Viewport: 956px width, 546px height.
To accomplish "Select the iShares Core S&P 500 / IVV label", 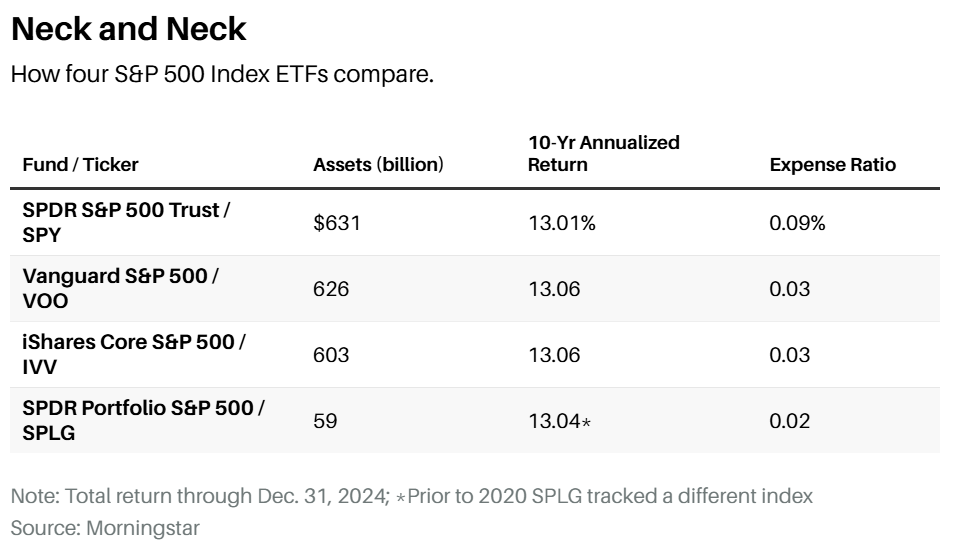I will pos(133,355).
